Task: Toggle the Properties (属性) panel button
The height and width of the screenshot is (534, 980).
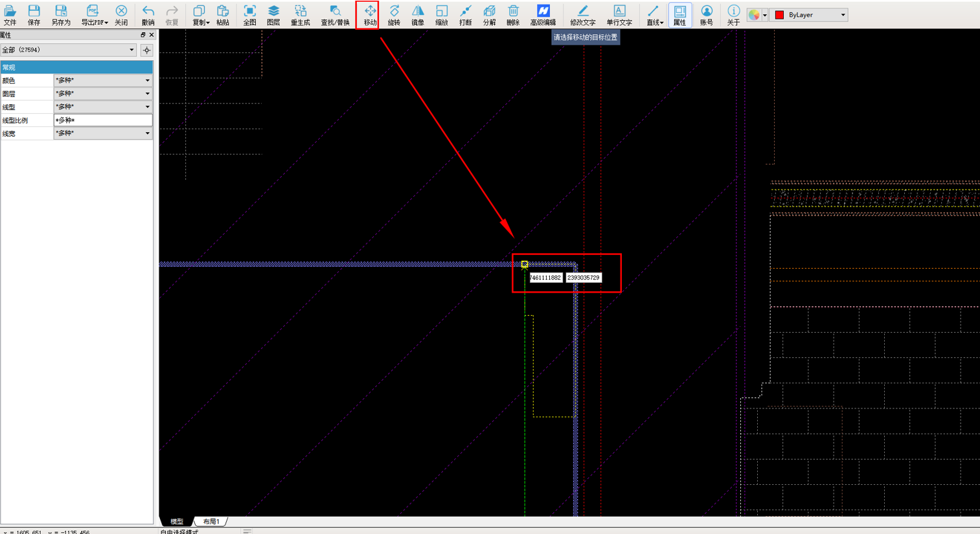Action: point(679,15)
